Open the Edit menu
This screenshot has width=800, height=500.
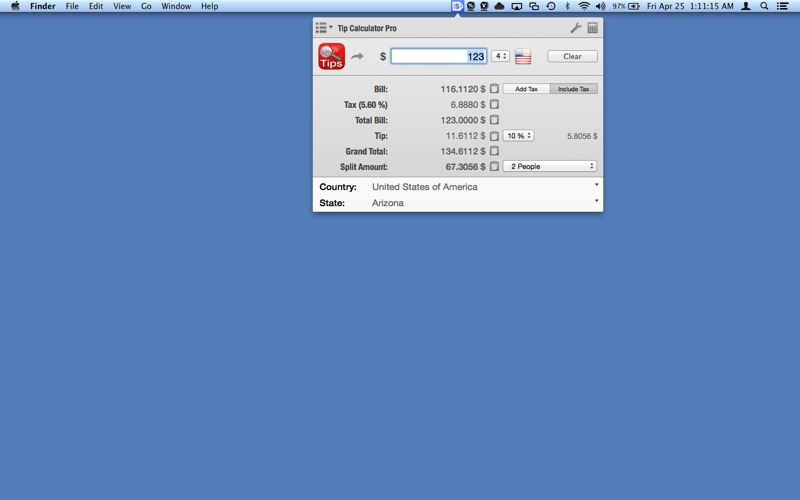96,6
